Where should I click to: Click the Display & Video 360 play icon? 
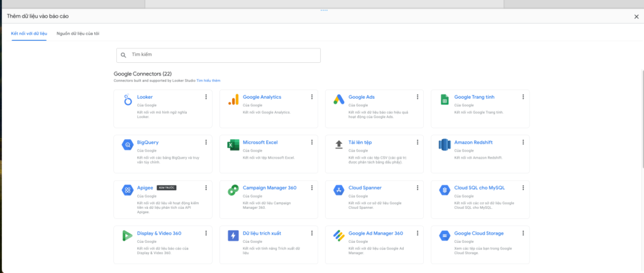127,236
